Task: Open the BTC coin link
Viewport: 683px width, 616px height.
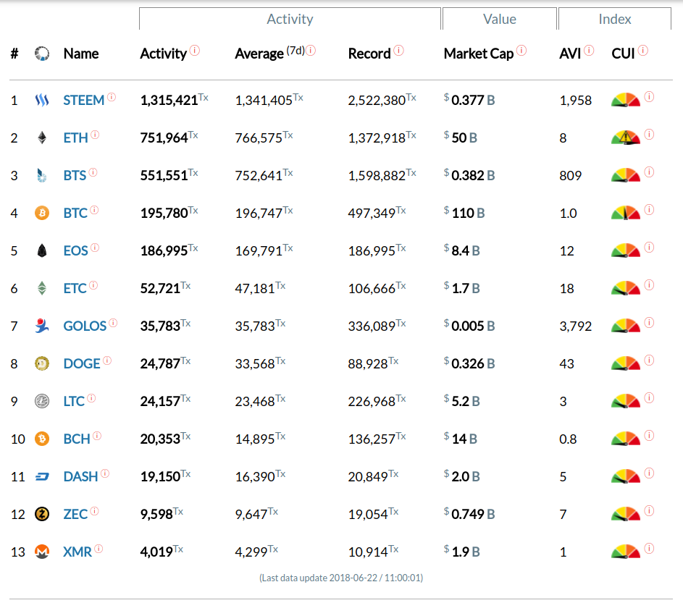Action: [x=75, y=214]
